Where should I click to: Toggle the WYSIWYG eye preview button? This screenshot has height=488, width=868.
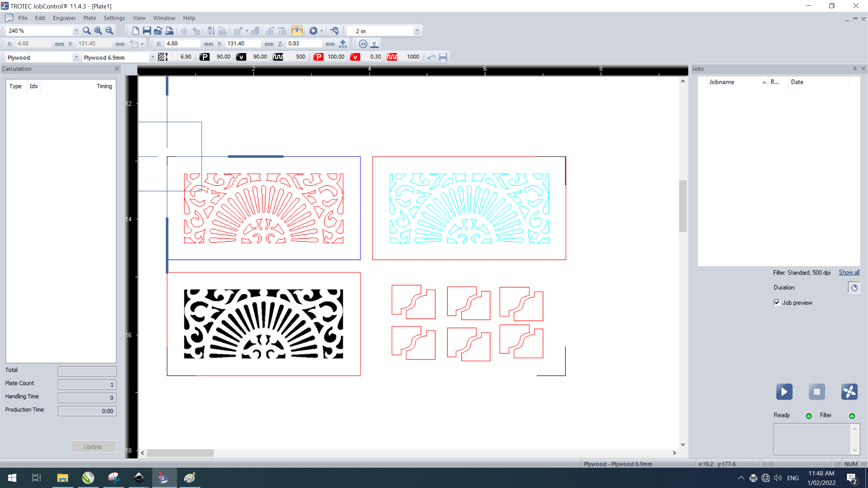[297, 31]
